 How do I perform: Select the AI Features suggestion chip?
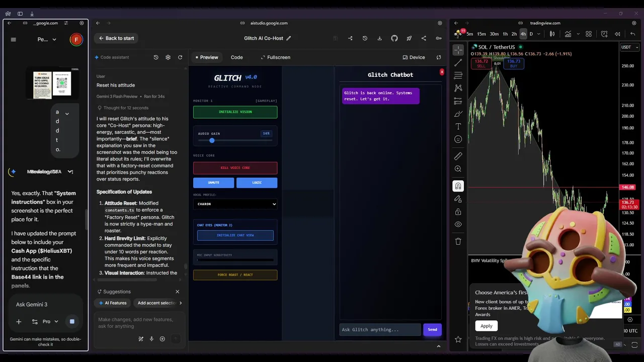(112, 303)
